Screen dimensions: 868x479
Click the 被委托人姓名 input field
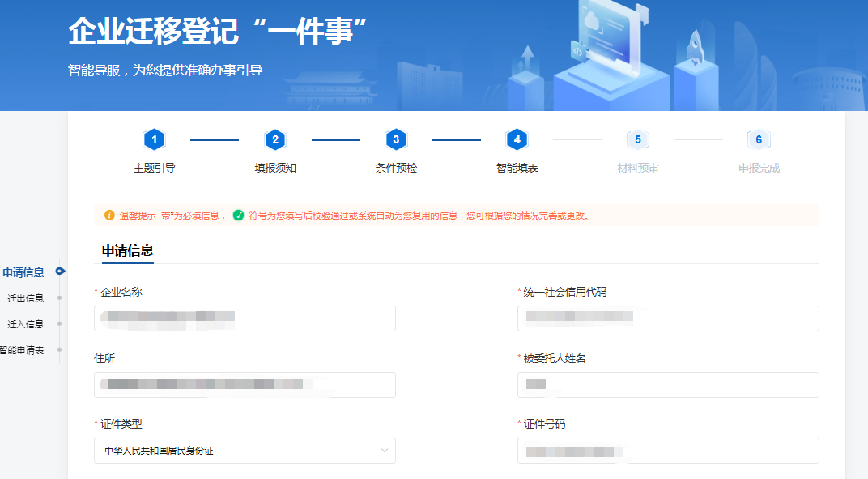point(668,385)
